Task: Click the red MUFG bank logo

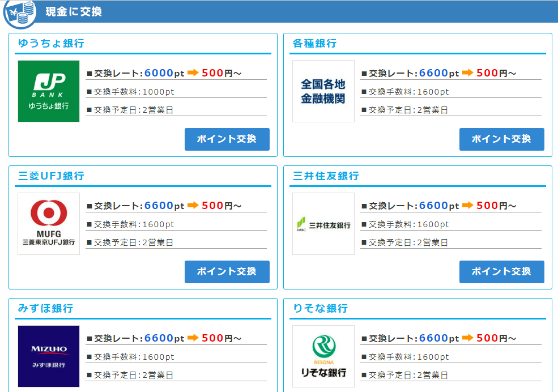Action: pyautogui.click(x=49, y=224)
